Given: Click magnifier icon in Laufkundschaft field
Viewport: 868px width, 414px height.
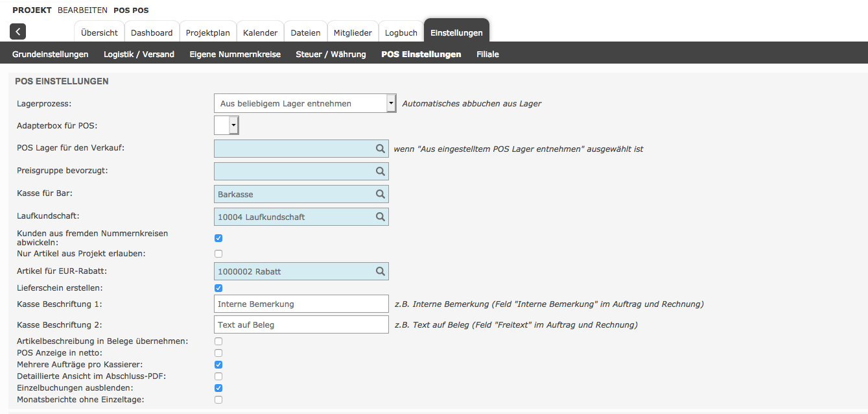Looking at the screenshot, I should (x=381, y=217).
